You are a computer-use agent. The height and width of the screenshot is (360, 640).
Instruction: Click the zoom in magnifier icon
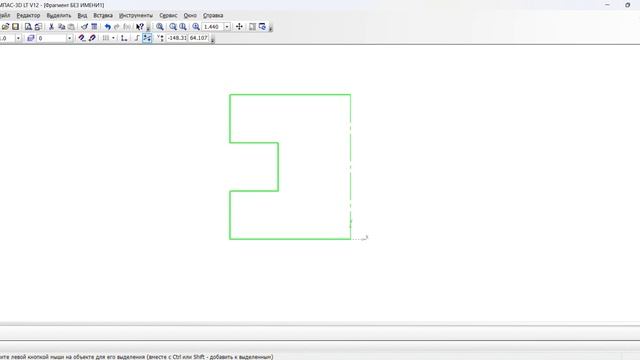tap(173, 27)
